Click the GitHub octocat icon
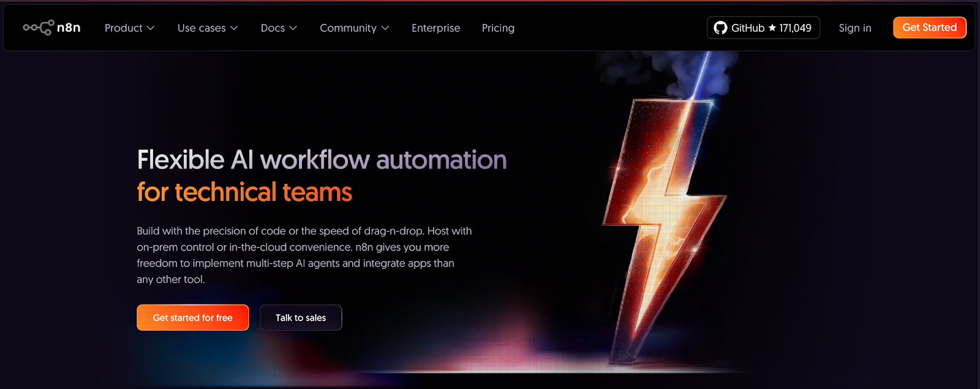The width and height of the screenshot is (980, 389). (x=721, y=28)
